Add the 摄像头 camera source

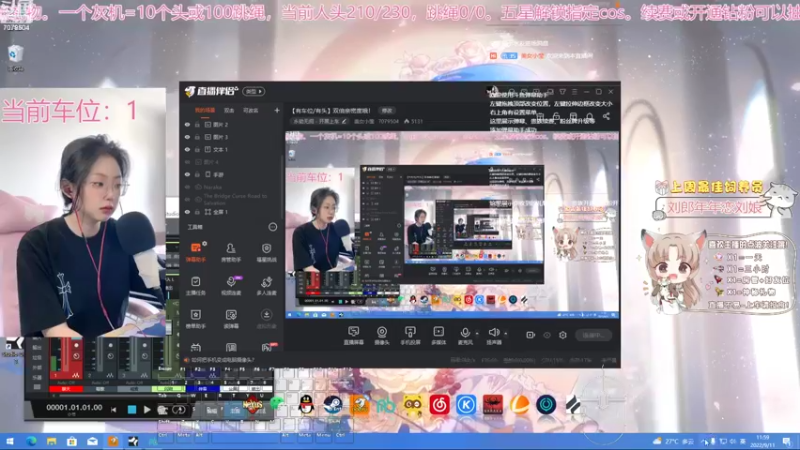point(382,335)
